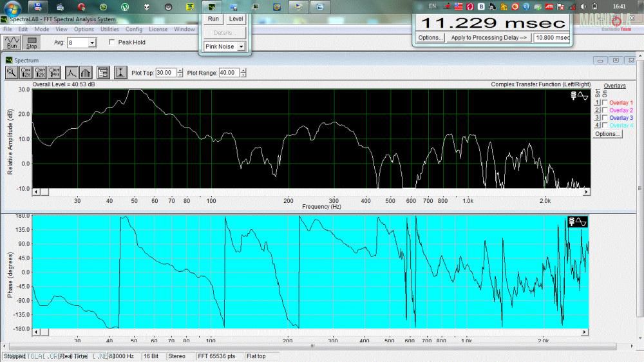
Task: Open the Utilities menu
Action: [x=109, y=29]
